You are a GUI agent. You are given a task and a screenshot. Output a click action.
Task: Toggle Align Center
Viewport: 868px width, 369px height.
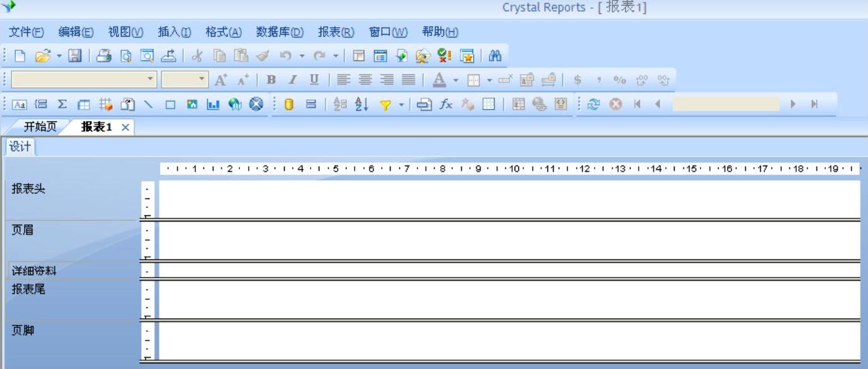(x=365, y=80)
